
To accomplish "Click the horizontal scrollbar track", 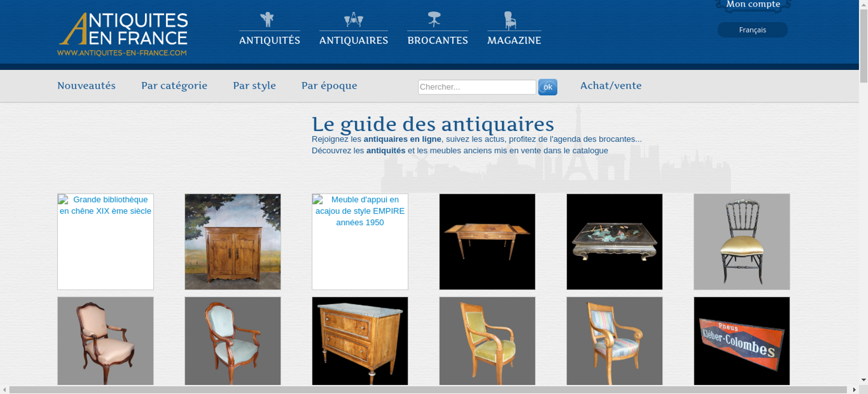I will click(427, 390).
